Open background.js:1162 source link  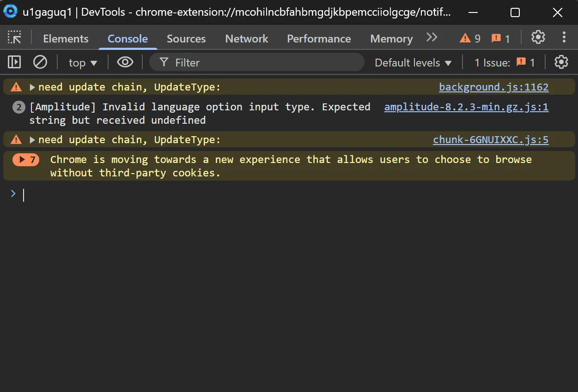click(493, 87)
